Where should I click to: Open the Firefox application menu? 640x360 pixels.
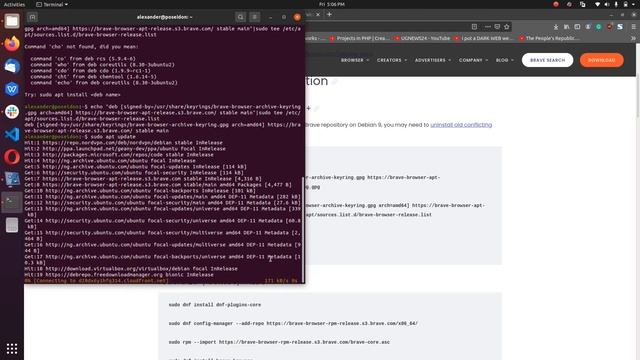633,27
